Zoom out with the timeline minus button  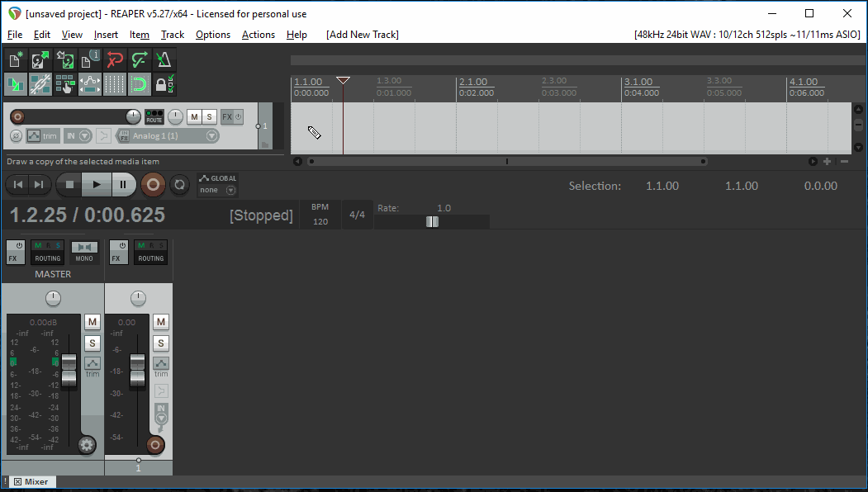click(844, 162)
